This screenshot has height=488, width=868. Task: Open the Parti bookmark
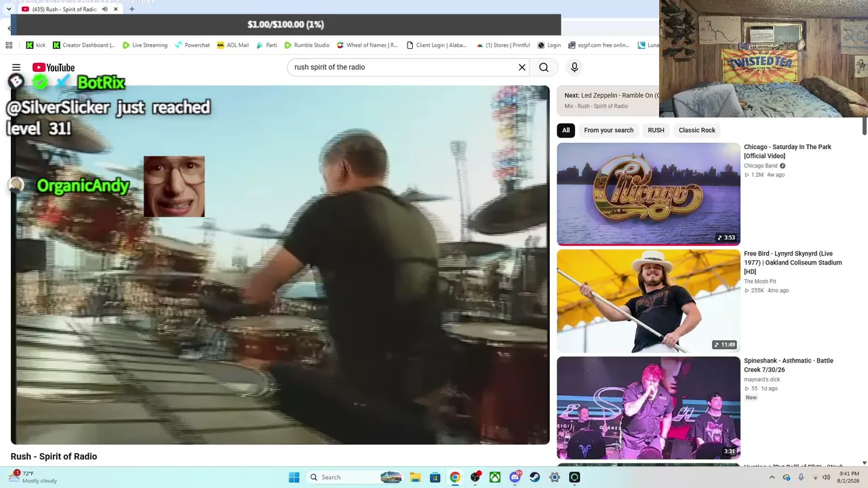point(267,45)
